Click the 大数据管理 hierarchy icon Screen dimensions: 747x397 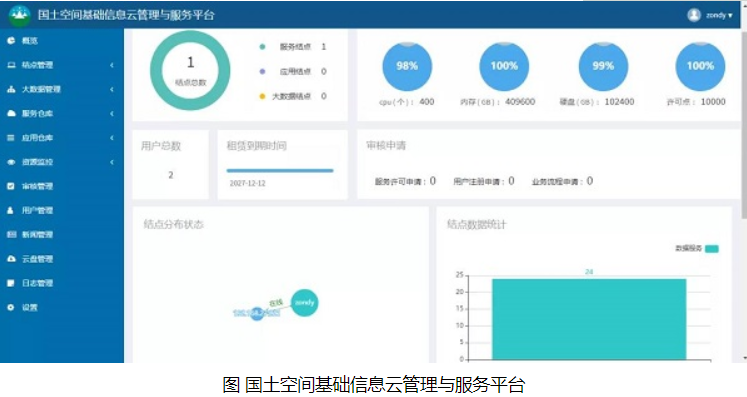pyautogui.click(x=11, y=90)
